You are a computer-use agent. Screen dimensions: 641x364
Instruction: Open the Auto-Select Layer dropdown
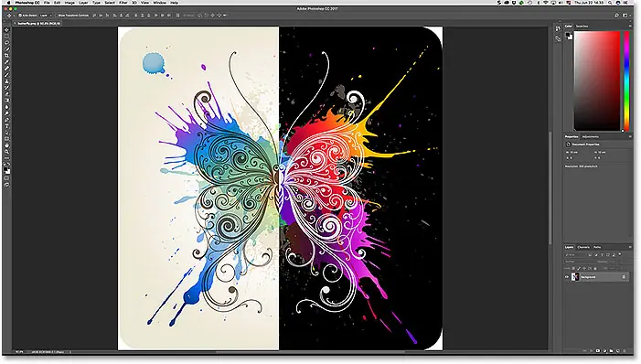point(46,16)
